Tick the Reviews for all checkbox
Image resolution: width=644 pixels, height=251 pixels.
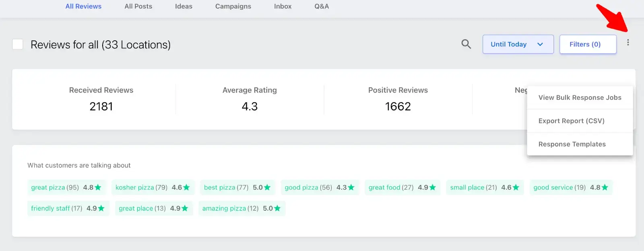18,44
